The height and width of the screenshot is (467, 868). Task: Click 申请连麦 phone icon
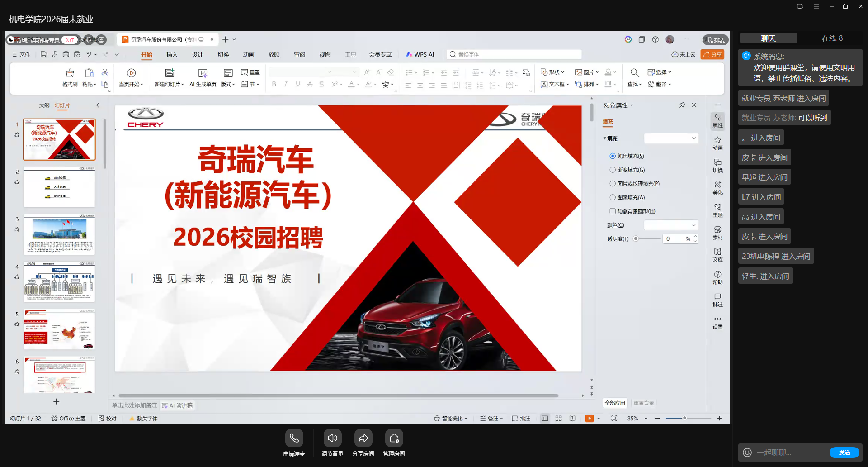pyautogui.click(x=294, y=438)
